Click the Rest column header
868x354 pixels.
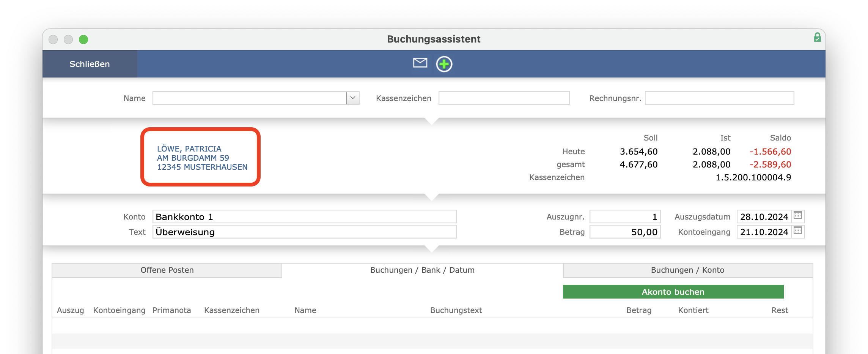pyautogui.click(x=780, y=310)
